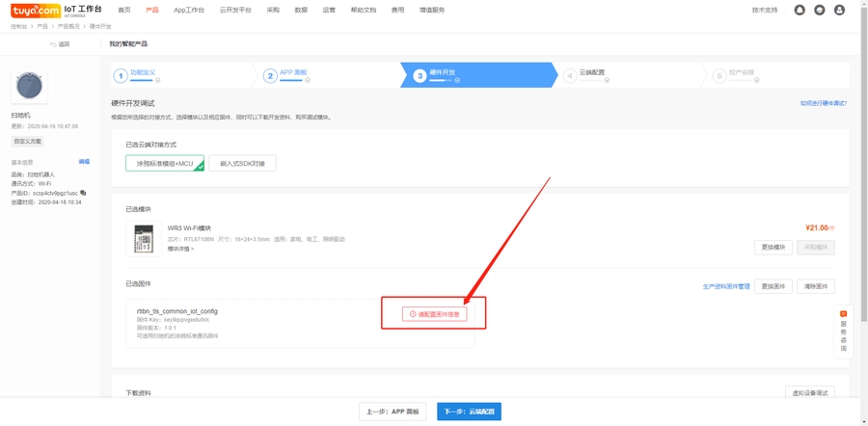Open the 产品 top menu item
Image resolution: width=868 pixels, height=426 pixels.
tap(151, 10)
